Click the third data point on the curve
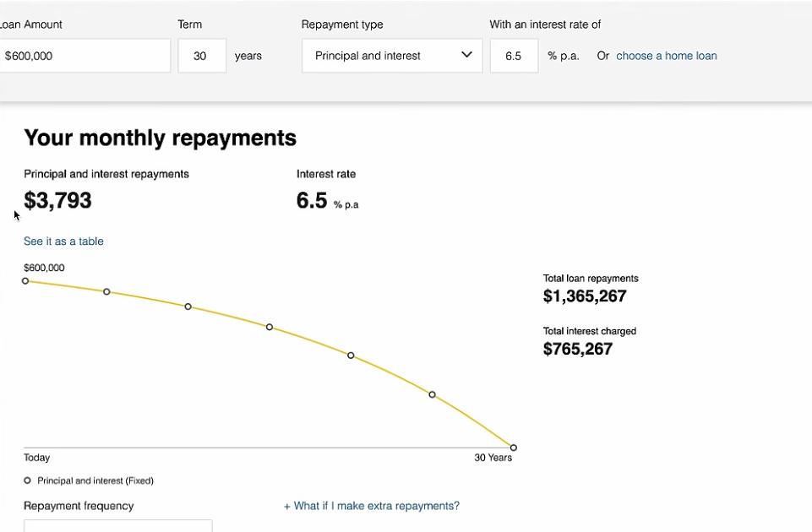812x532 pixels. click(188, 307)
